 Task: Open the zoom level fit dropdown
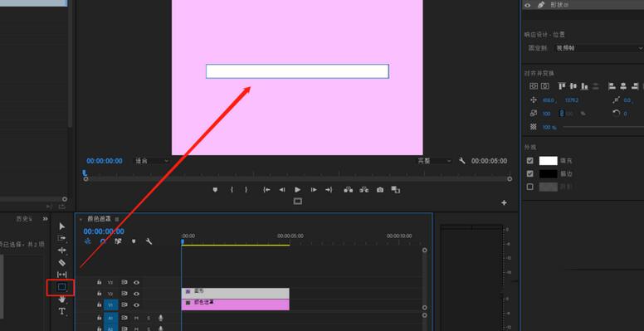tap(152, 161)
